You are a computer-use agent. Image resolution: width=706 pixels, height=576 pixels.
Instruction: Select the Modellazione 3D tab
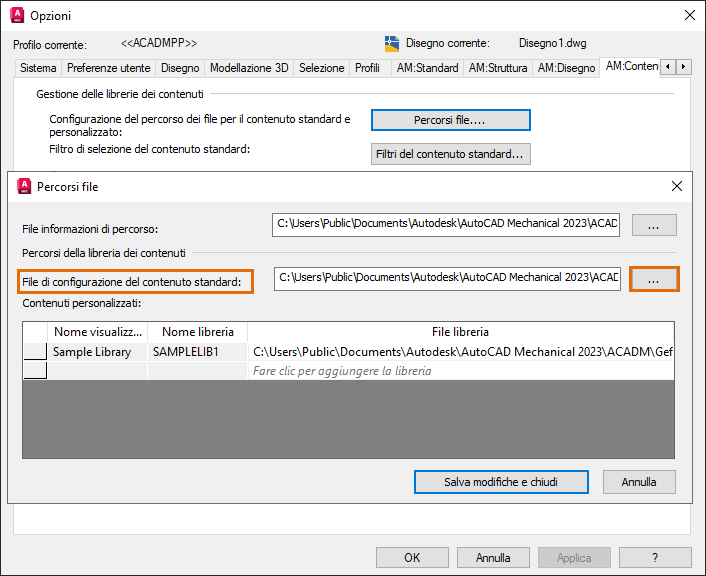[249, 68]
